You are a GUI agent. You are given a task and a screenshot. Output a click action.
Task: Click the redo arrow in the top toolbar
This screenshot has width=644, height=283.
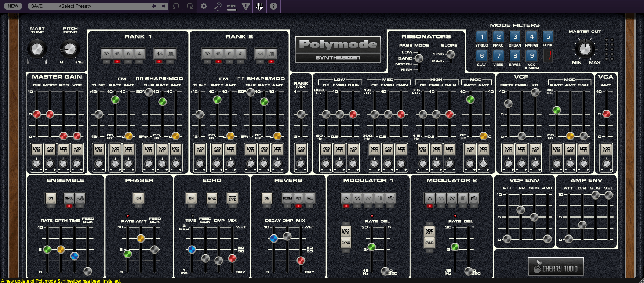(190, 6)
